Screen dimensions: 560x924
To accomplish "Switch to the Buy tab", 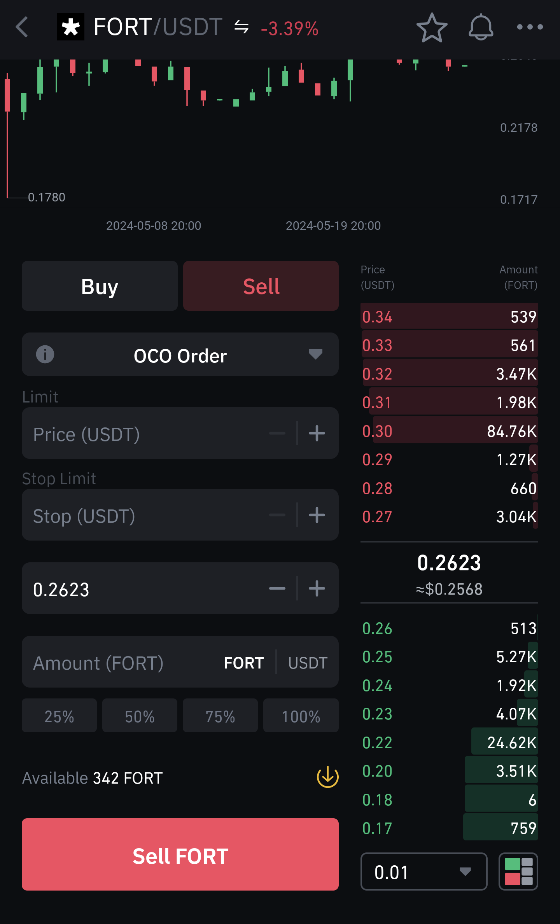I will 100,286.
